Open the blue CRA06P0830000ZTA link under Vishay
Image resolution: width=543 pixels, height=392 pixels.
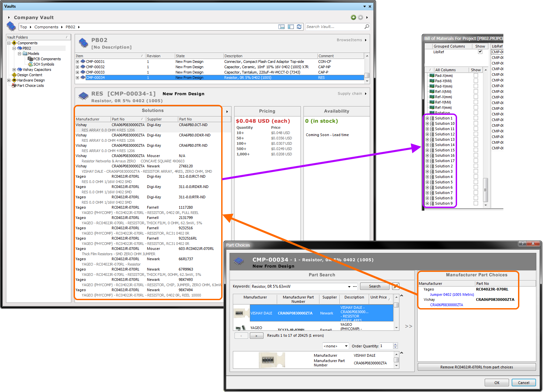tap(446, 305)
